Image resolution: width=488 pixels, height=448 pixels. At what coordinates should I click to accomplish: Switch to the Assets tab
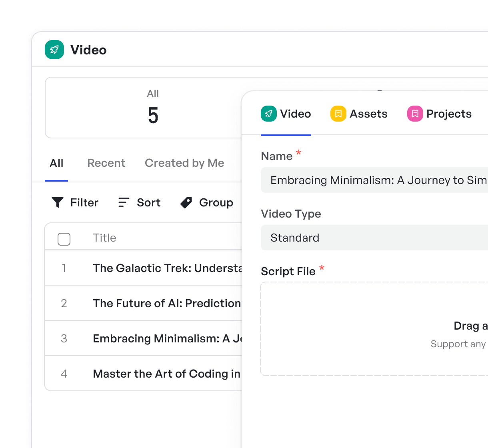pos(359,114)
